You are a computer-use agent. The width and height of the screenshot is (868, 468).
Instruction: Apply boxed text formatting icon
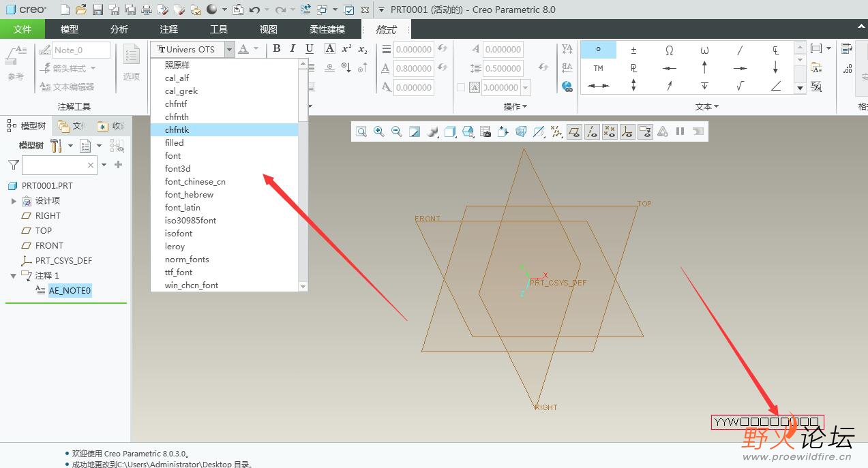click(x=330, y=48)
